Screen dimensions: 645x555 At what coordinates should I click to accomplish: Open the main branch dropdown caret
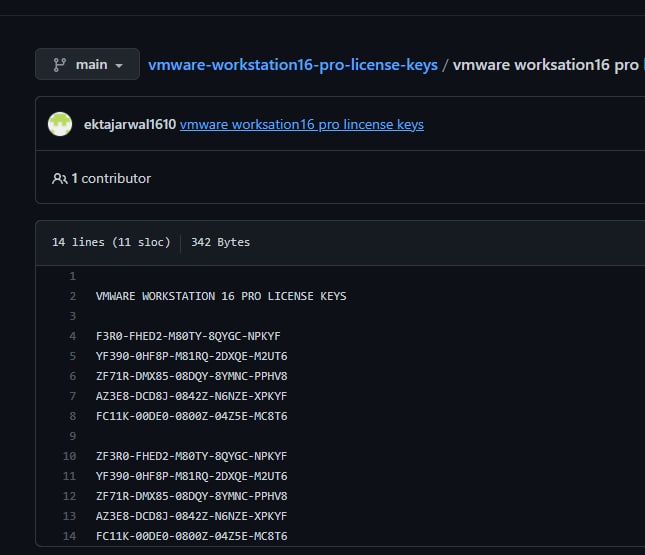tap(120, 65)
